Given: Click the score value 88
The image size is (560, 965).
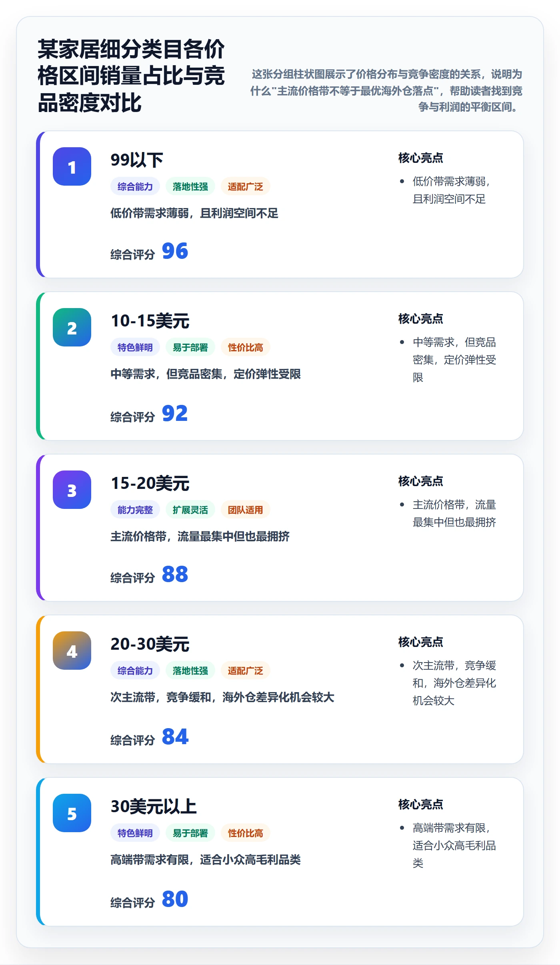Looking at the screenshot, I should point(175,575).
